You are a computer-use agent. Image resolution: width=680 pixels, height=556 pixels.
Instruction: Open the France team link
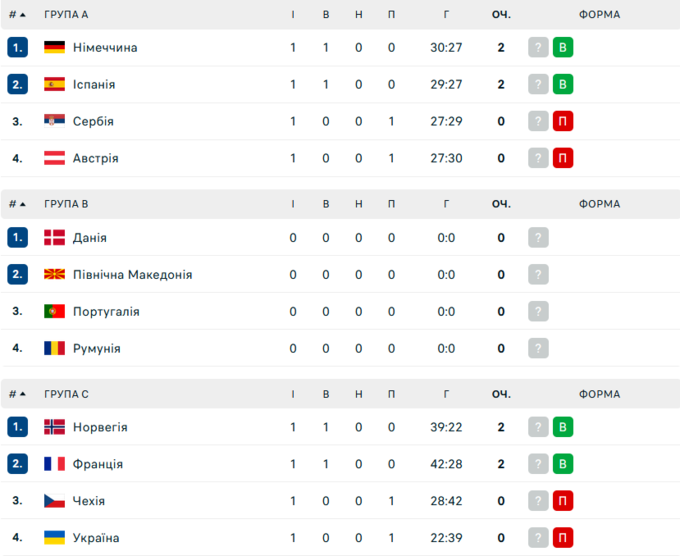click(98, 464)
